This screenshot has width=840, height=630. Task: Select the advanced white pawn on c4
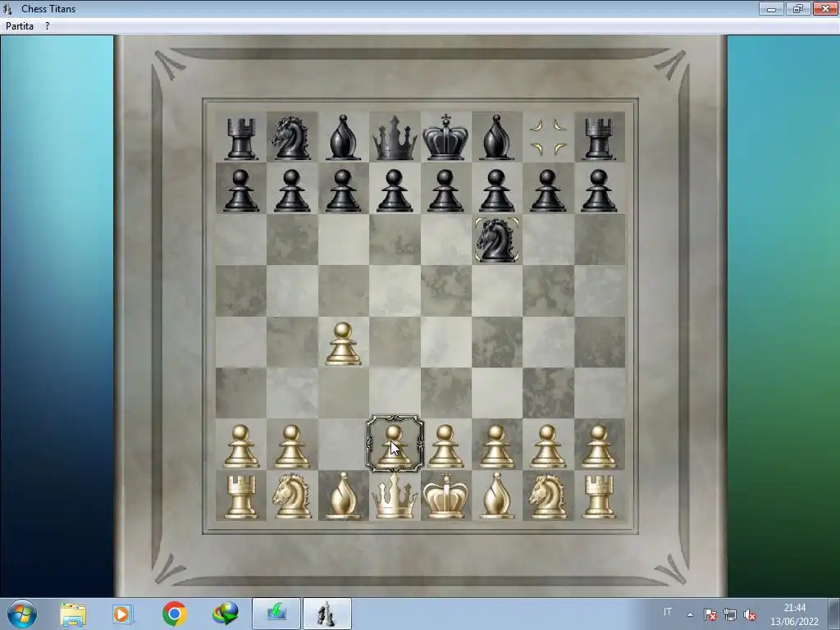pos(343,344)
